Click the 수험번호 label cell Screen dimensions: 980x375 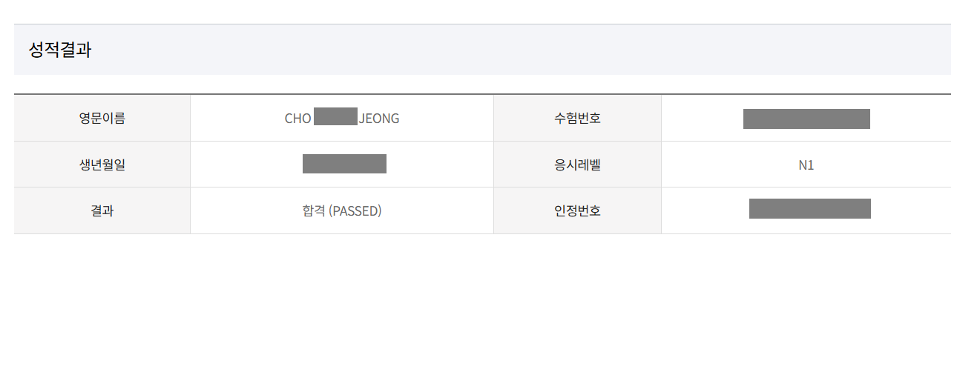click(577, 118)
